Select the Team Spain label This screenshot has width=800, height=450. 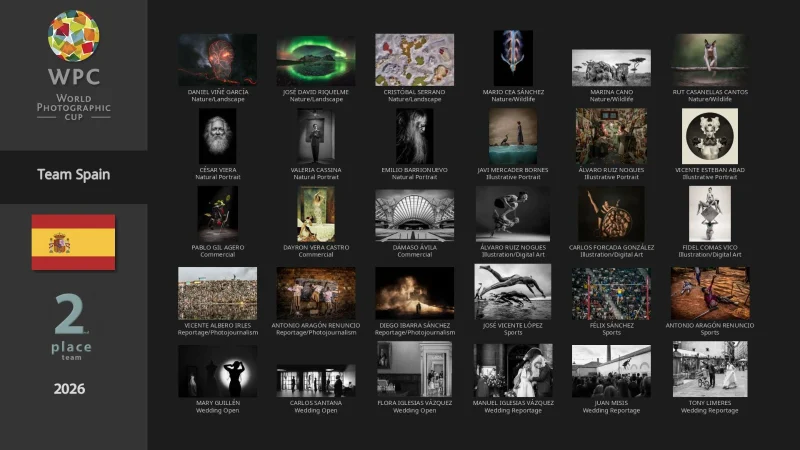73,175
